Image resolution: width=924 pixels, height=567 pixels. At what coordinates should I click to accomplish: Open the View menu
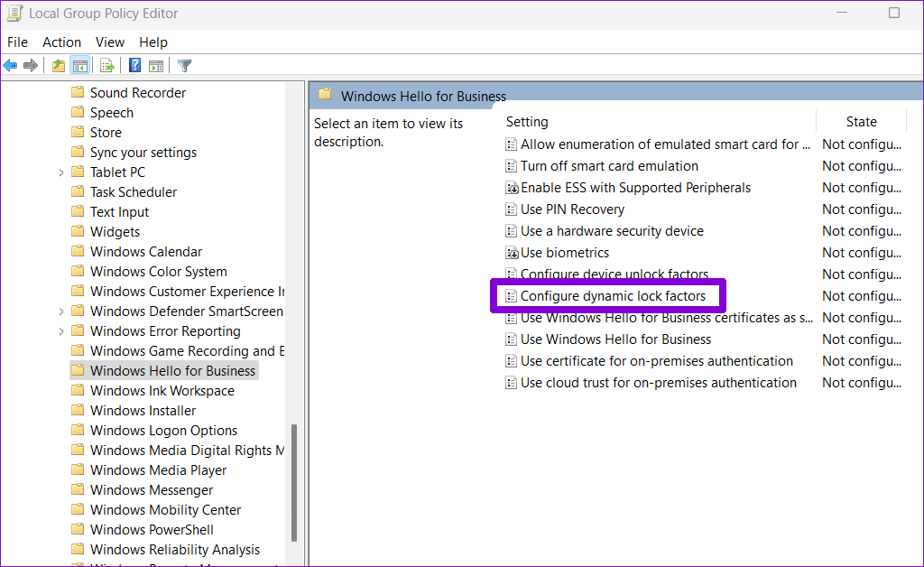(109, 42)
